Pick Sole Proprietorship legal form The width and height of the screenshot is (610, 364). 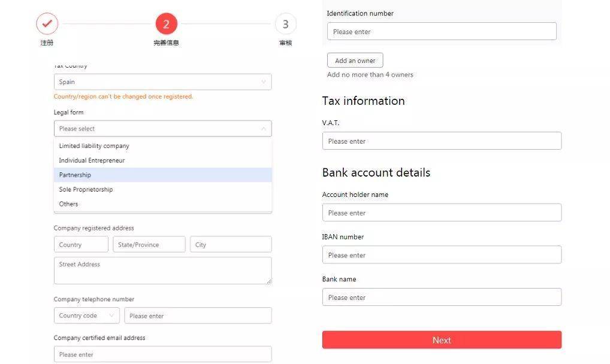point(86,189)
